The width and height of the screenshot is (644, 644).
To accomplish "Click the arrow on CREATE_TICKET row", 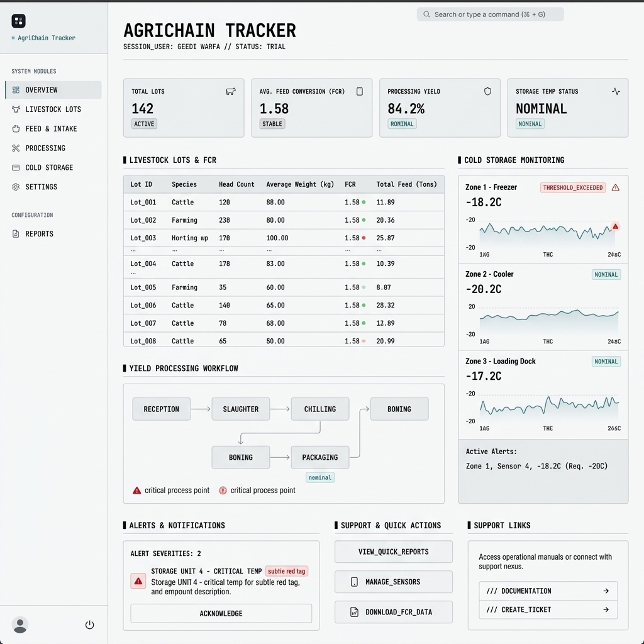I will tap(606, 609).
